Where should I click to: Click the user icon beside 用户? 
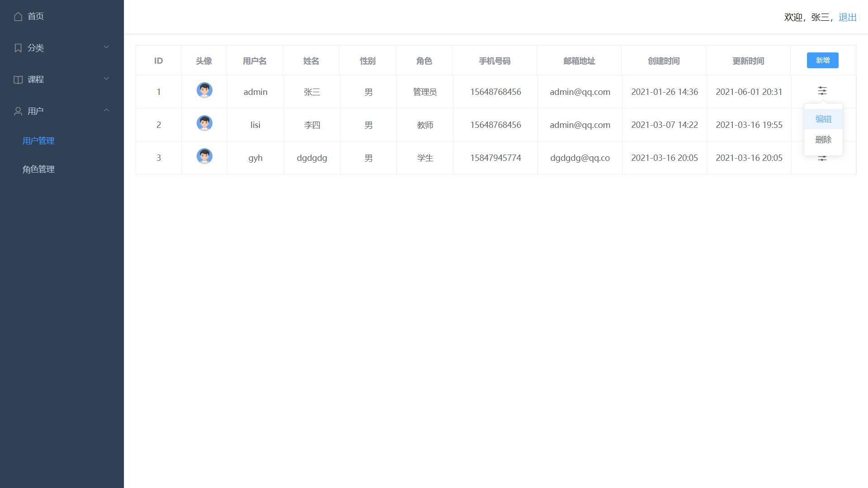coord(18,111)
